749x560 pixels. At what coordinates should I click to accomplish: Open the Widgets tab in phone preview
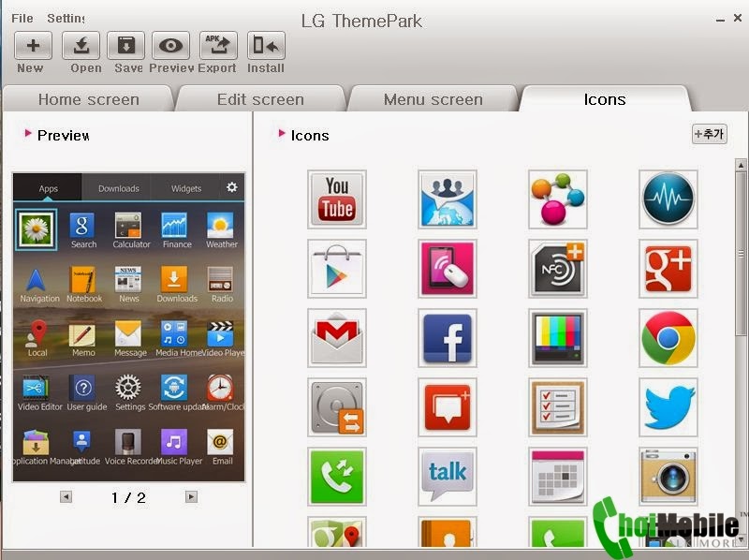pos(186,188)
